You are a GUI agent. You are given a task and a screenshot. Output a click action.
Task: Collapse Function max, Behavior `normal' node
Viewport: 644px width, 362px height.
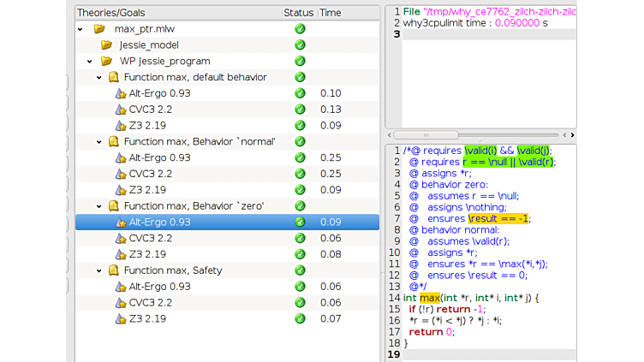click(99, 141)
